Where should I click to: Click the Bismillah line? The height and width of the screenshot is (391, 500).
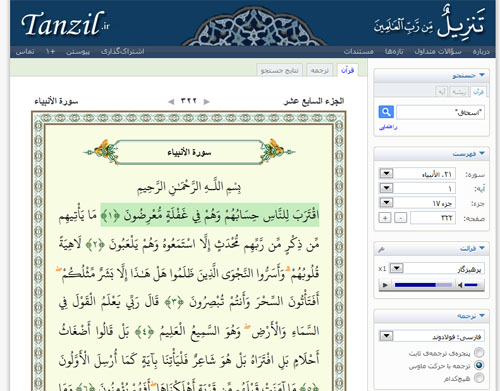(189, 188)
